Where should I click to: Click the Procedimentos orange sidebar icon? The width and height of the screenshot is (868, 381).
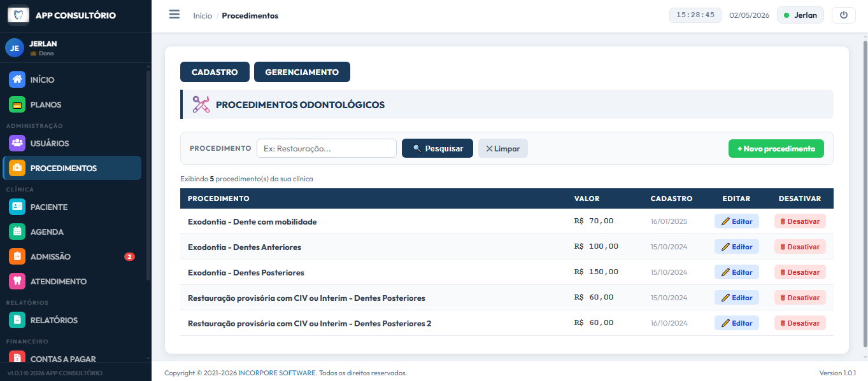pyautogui.click(x=17, y=168)
